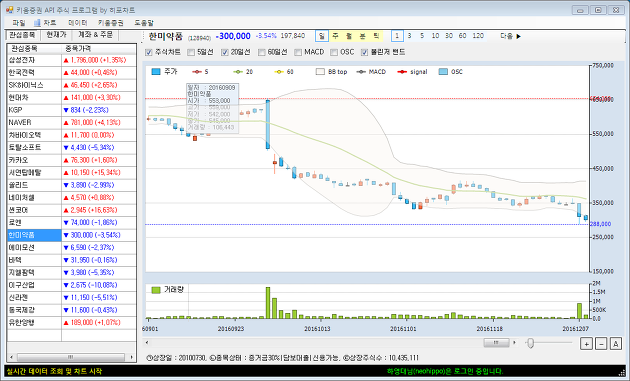Click the 거래량 legend green swatch

click(x=156, y=290)
